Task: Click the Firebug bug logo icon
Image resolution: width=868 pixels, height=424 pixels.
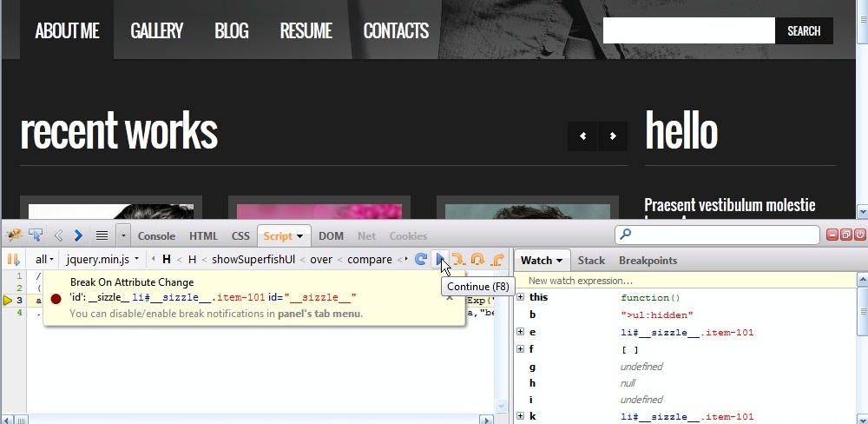Action: pos(14,235)
